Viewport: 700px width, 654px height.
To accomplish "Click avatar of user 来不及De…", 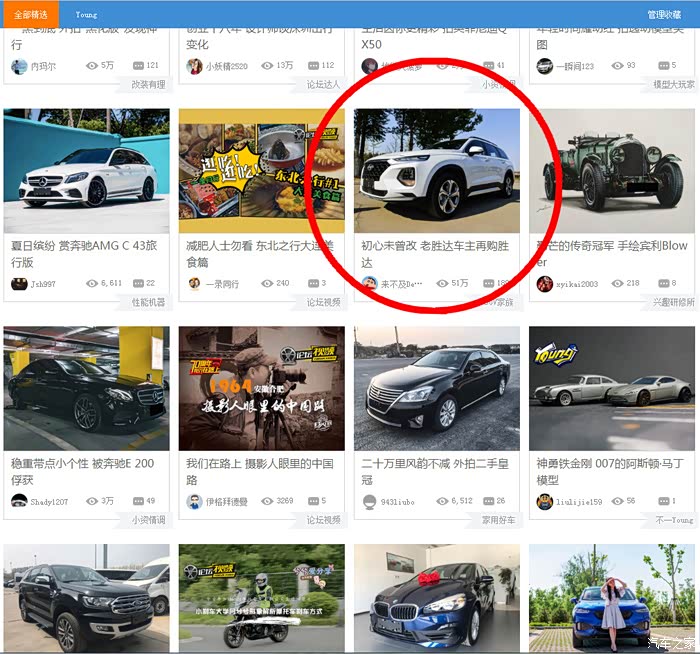I will pos(369,283).
